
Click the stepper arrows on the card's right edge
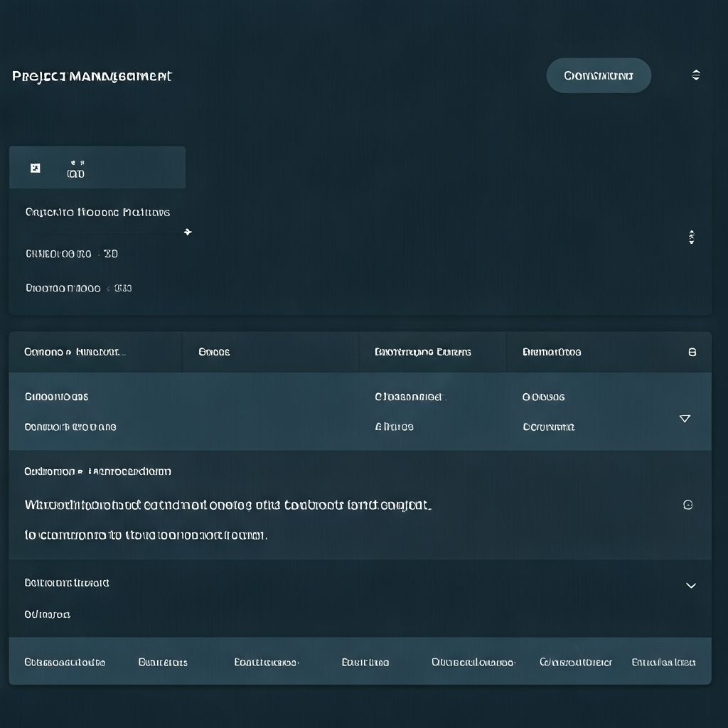tap(691, 237)
